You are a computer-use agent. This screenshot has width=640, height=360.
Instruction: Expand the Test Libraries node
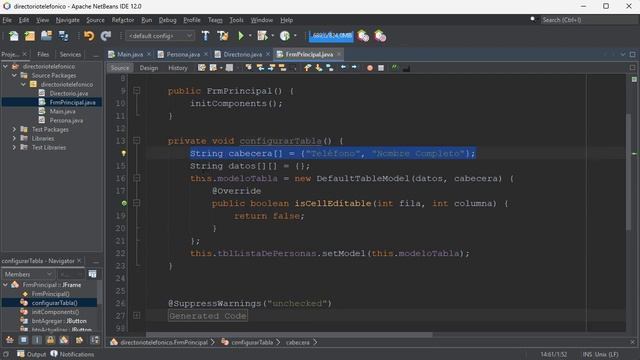coord(14,147)
